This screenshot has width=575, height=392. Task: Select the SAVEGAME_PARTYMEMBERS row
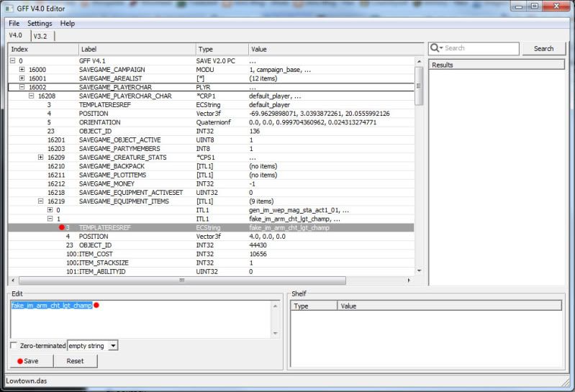click(x=212, y=149)
